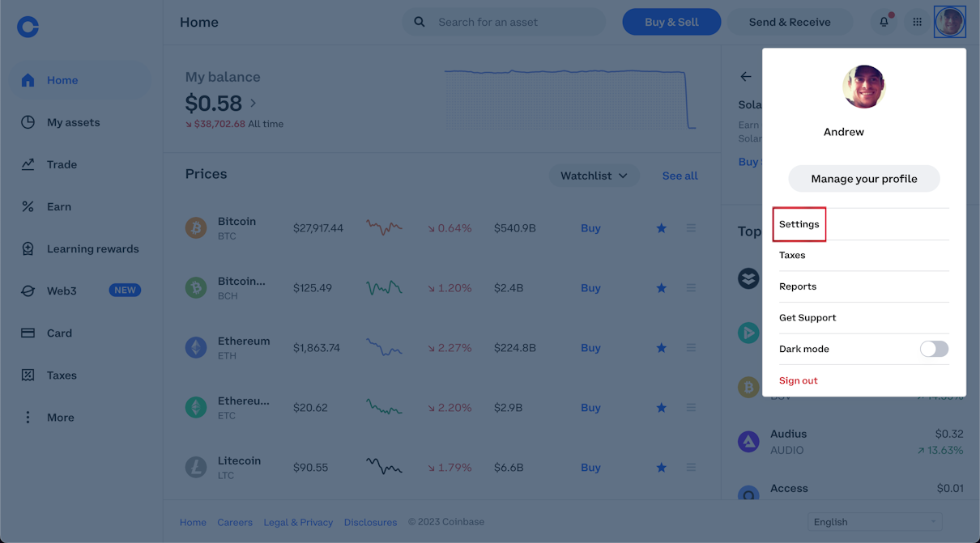The image size is (980, 543).
Task: Open Card in the sidebar
Action: coord(80,333)
